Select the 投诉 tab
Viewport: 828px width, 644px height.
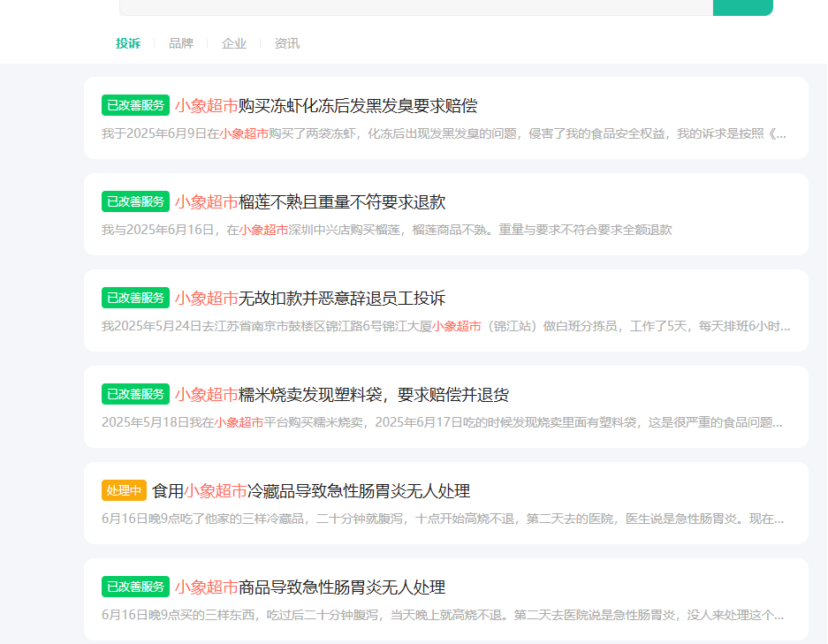(x=128, y=44)
